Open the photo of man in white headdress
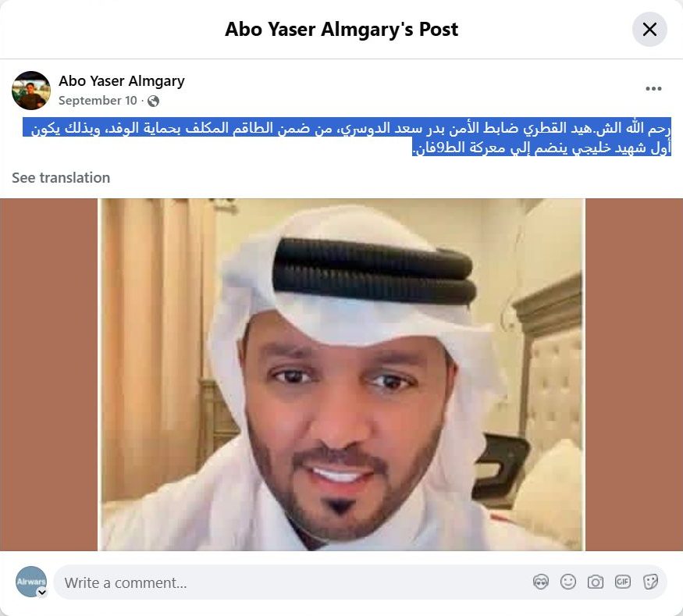 point(342,375)
